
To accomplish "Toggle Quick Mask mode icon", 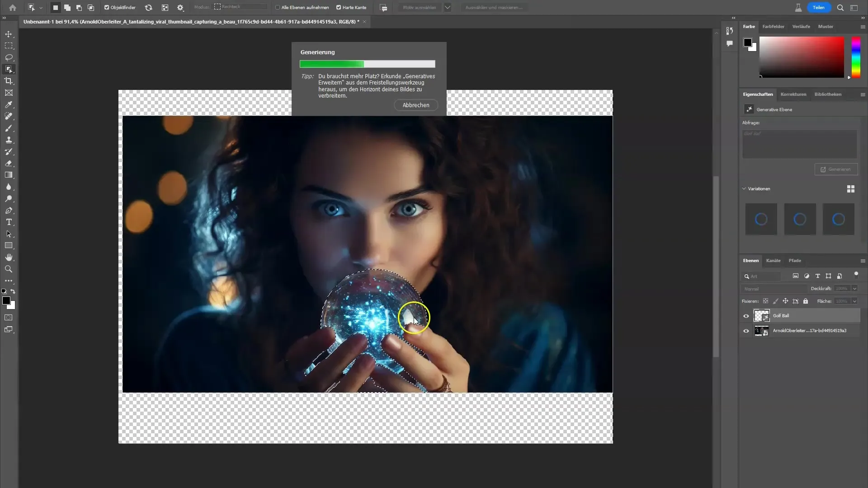I will [x=9, y=318].
